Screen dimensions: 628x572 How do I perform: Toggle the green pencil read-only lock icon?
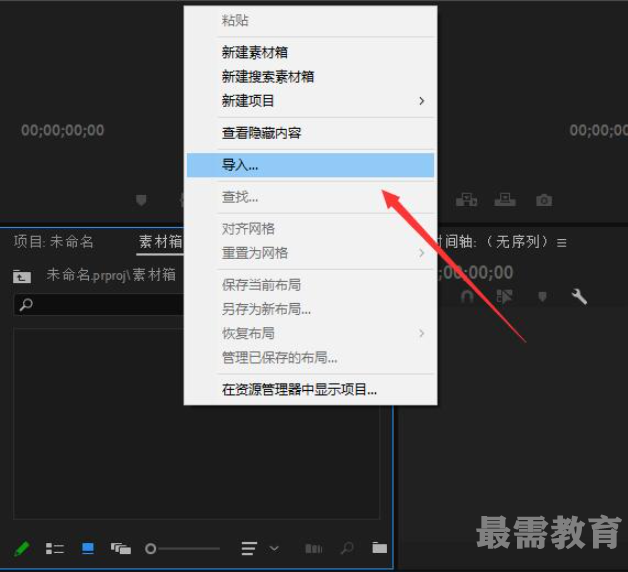pyautogui.click(x=22, y=548)
